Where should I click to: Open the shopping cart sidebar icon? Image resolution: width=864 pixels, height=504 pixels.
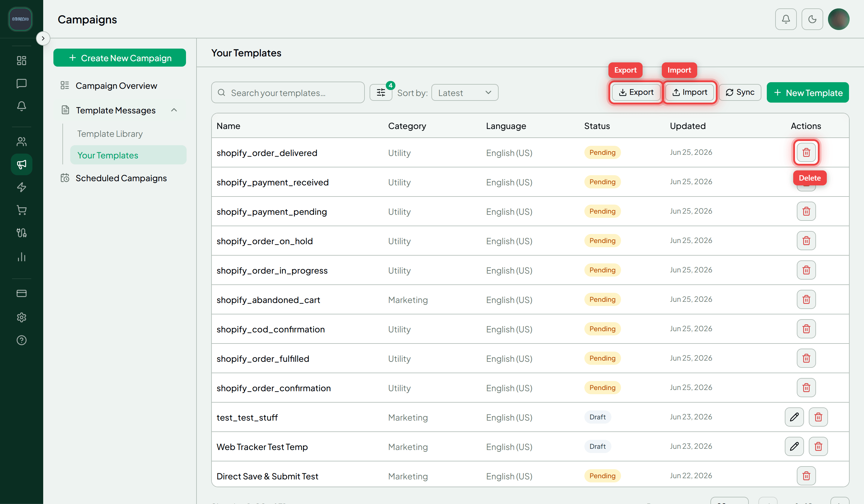tap(22, 210)
